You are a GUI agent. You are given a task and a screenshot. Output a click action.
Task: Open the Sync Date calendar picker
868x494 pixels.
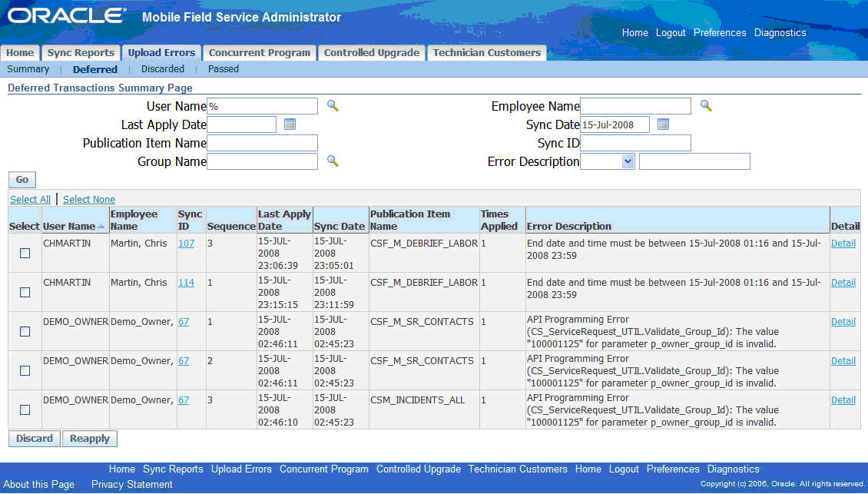pos(663,124)
